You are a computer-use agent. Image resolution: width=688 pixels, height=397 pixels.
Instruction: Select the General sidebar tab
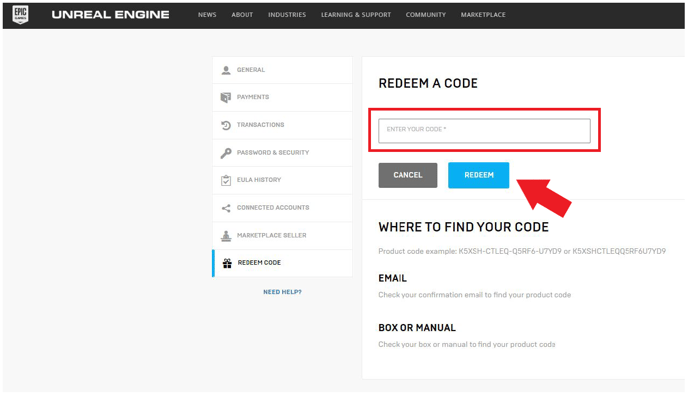(x=282, y=70)
